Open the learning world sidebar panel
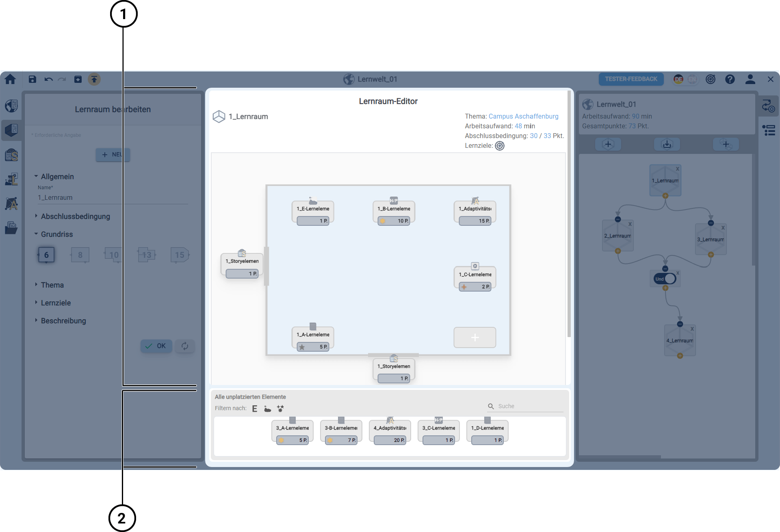The height and width of the screenshot is (532, 780). (x=11, y=106)
